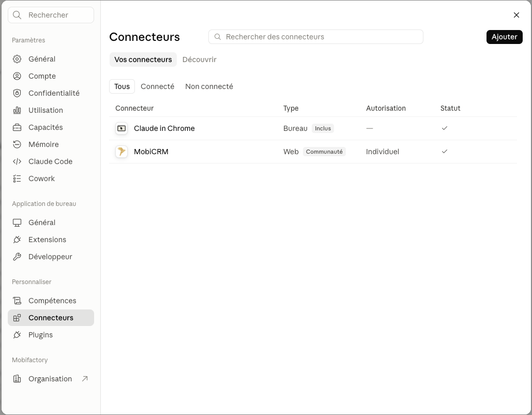Open Claude Code via the code brackets icon
Image resolution: width=532 pixels, height=415 pixels.
51,161
